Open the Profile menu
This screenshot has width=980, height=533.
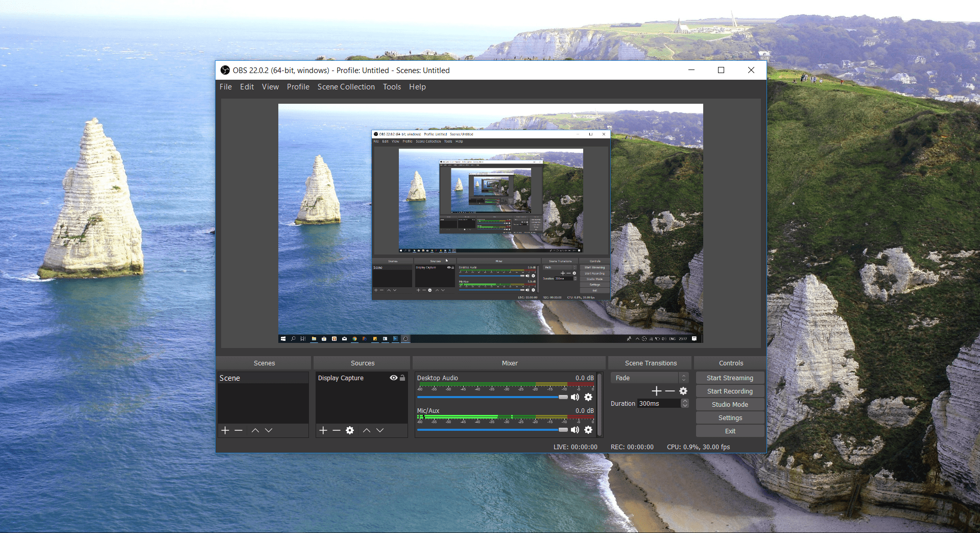tap(298, 87)
